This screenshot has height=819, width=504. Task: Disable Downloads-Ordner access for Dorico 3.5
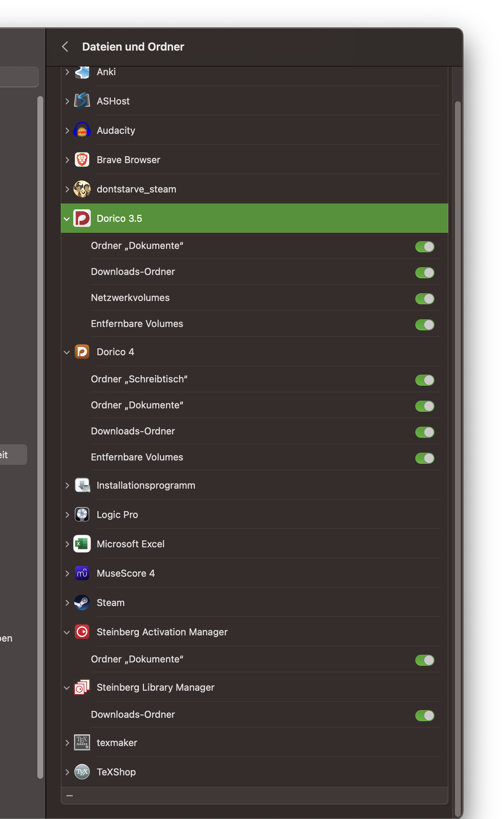[425, 272]
